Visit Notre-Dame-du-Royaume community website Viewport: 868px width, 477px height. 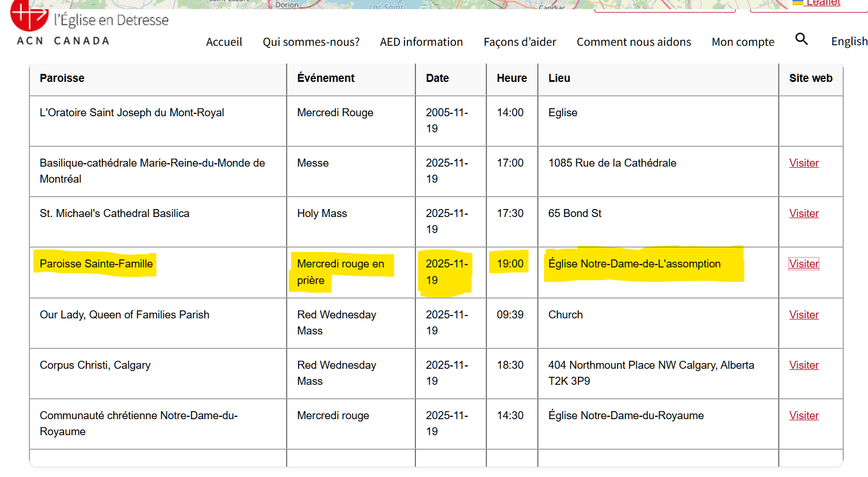pyautogui.click(x=803, y=416)
